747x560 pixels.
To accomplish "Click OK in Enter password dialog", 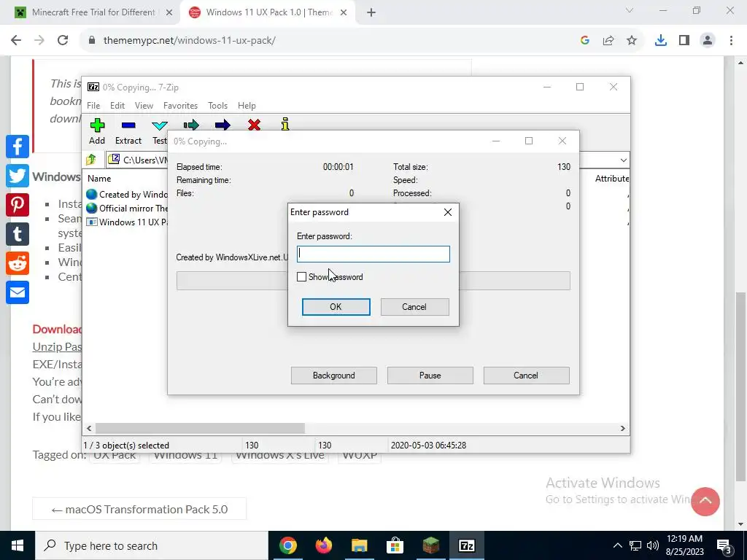I will click(x=336, y=307).
